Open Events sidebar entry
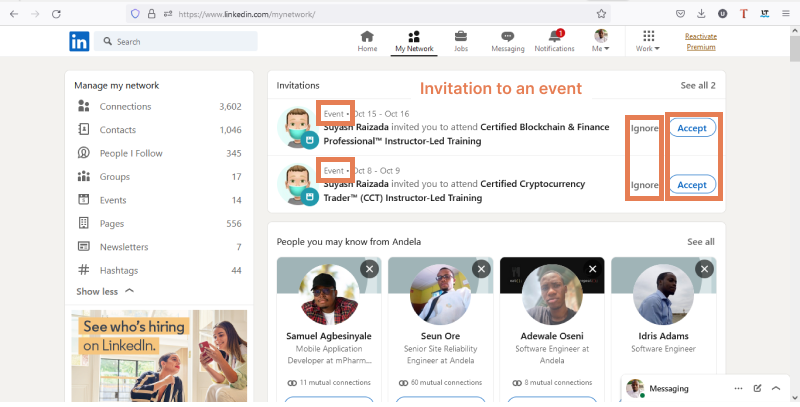 [x=159, y=200]
